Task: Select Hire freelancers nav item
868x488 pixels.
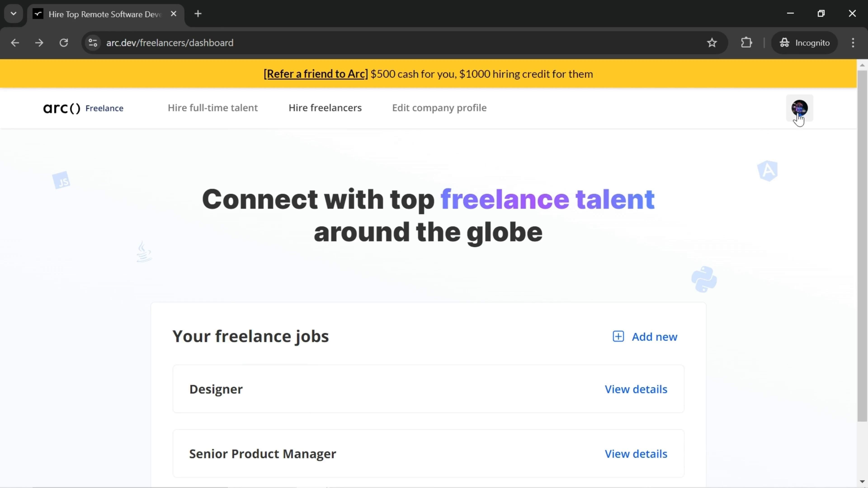Action: pos(325,108)
